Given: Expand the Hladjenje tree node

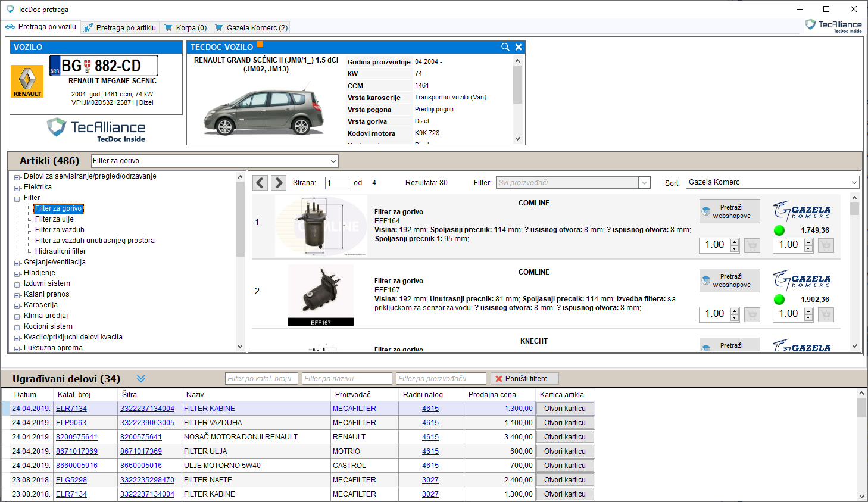Looking at the screenshot, I should click(17, 273).
